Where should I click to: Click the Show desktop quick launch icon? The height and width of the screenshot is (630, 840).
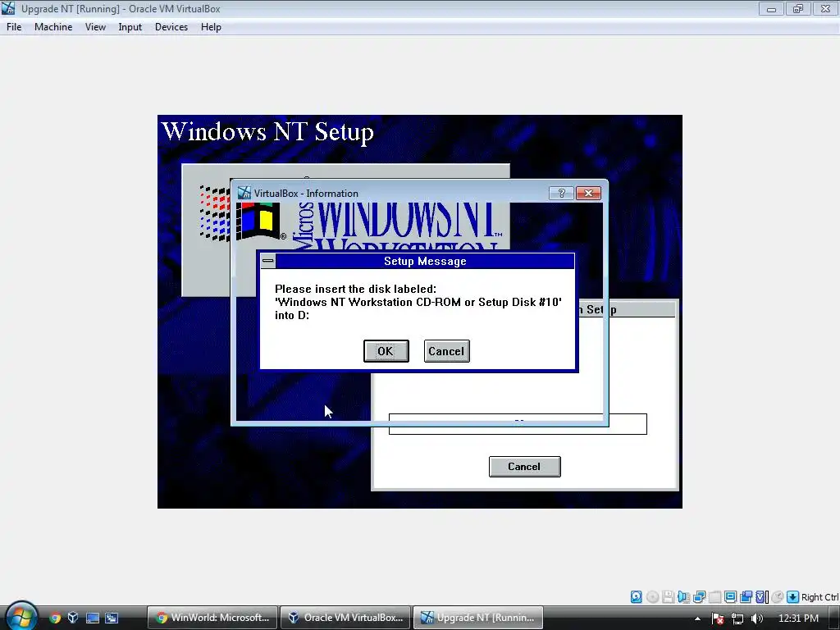pos(93,618)
